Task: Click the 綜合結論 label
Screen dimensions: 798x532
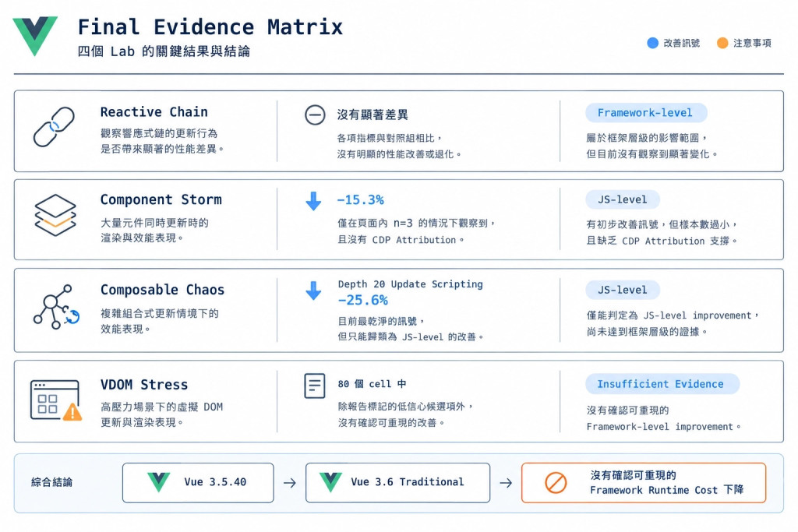Action: coord(52,482)
